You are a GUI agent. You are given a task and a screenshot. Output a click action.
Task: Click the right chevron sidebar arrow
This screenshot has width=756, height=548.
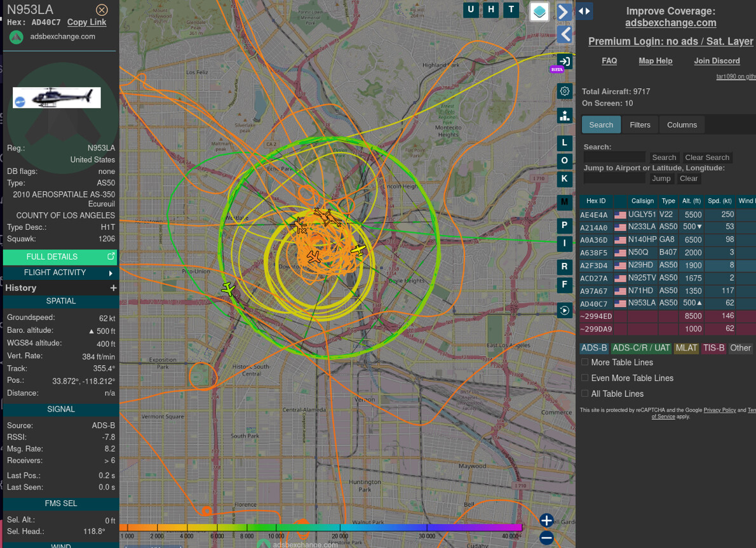[565, 12]
